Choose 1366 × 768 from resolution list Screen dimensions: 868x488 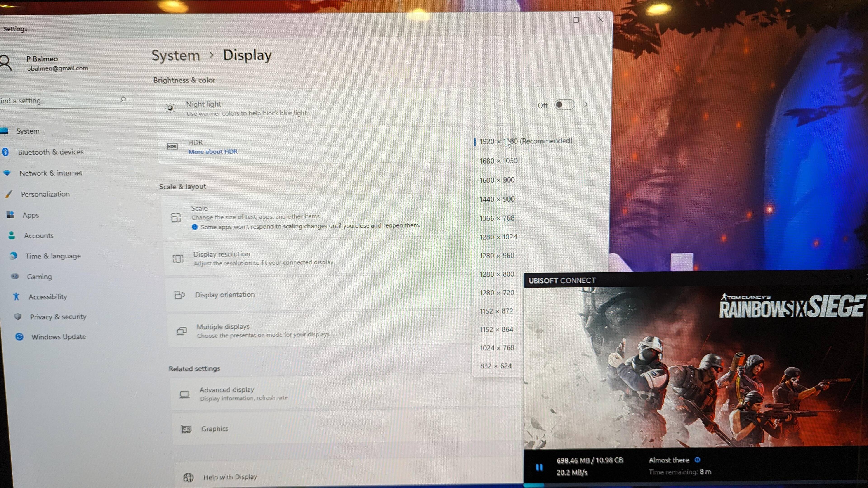coord(497,218)
